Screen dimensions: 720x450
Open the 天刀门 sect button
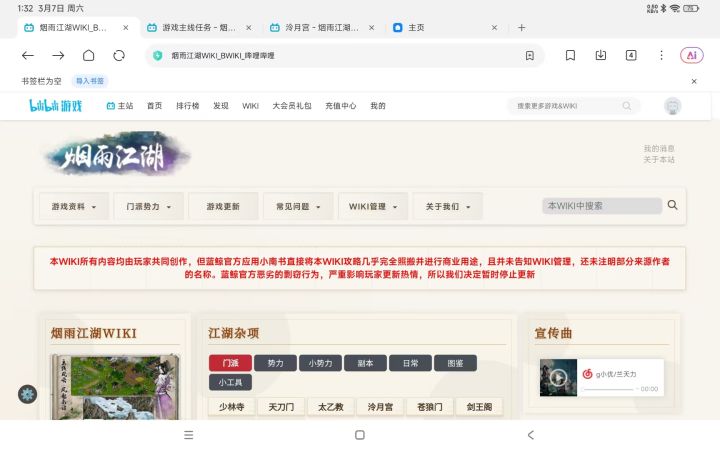click(281, 407)
